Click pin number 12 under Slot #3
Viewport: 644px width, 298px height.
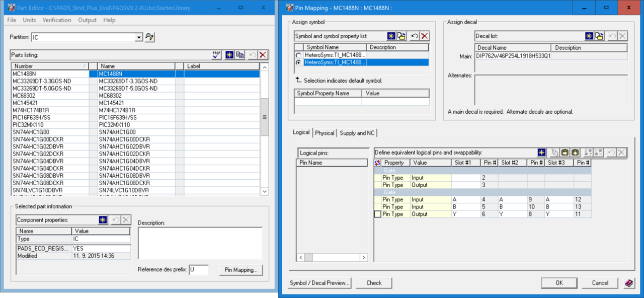click(582, 200)
